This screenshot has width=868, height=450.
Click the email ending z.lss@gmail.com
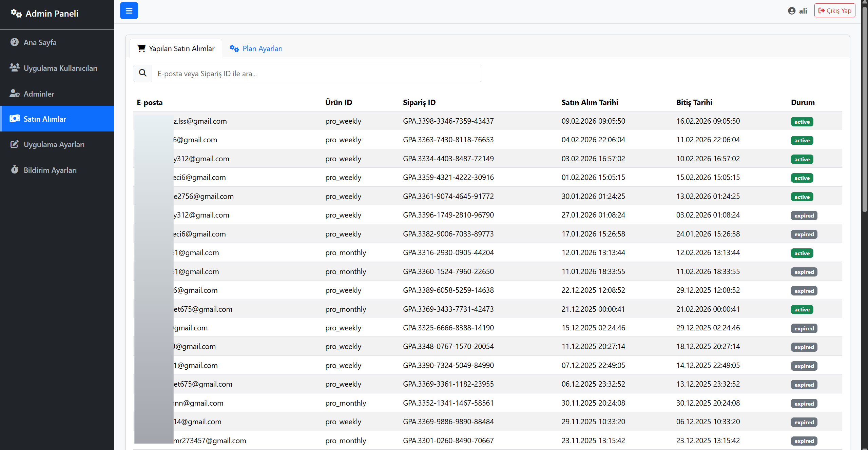pyautogui.click(x=200, y=121)
